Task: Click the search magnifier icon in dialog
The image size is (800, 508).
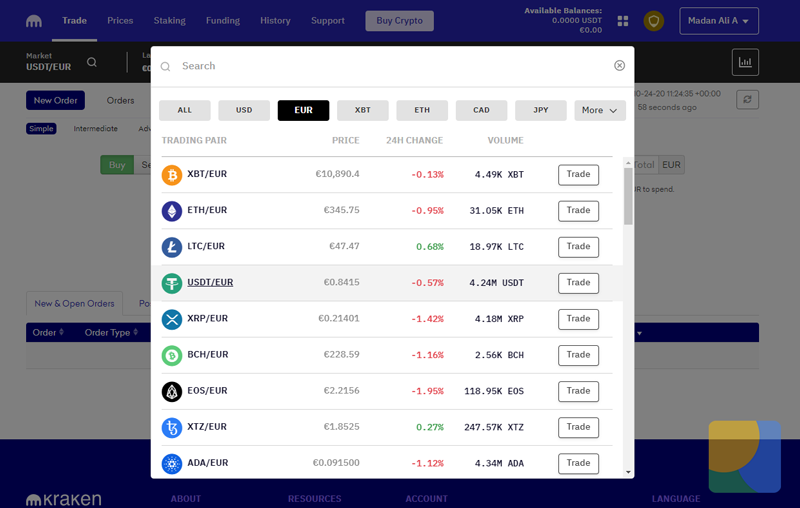Action: (165, 66)
